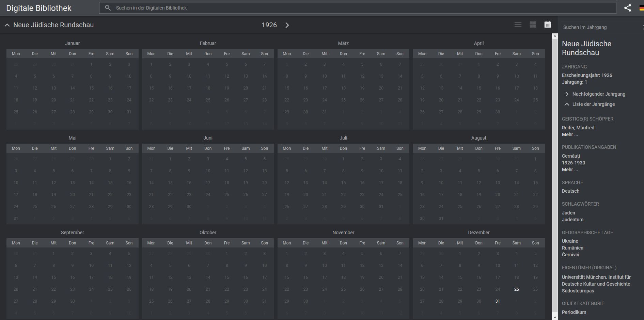Open the issue from 31 Dezember
Image resolution: width=644 pixels, height=320 pixels.
498,301
